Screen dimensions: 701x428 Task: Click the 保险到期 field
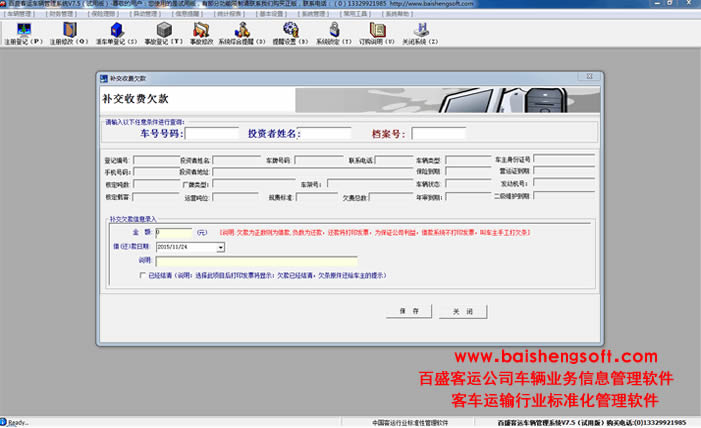pyautogui.click(x=468, y=172)
